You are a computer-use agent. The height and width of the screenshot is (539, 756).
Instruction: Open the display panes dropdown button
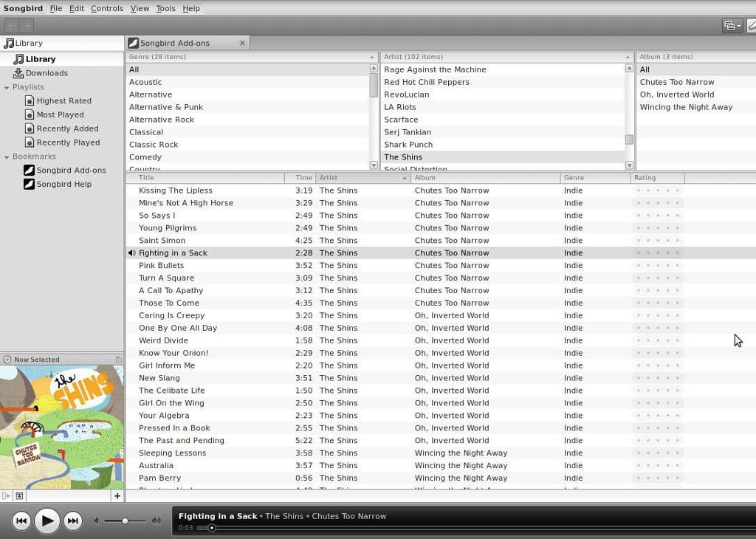point(732,26)
